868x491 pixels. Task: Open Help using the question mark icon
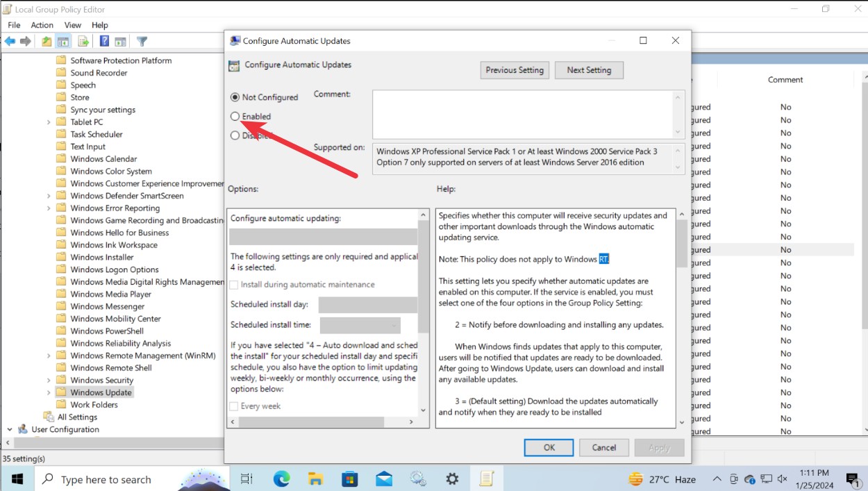tap(103, 41)
